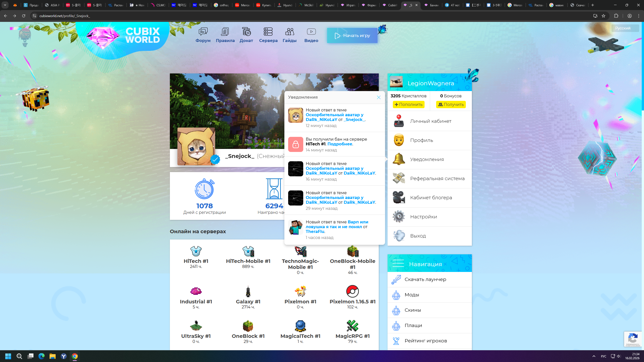This screenshot has width=644, height=362.
Task: Open the Russian language selector
Action: (x=625, y=28)
